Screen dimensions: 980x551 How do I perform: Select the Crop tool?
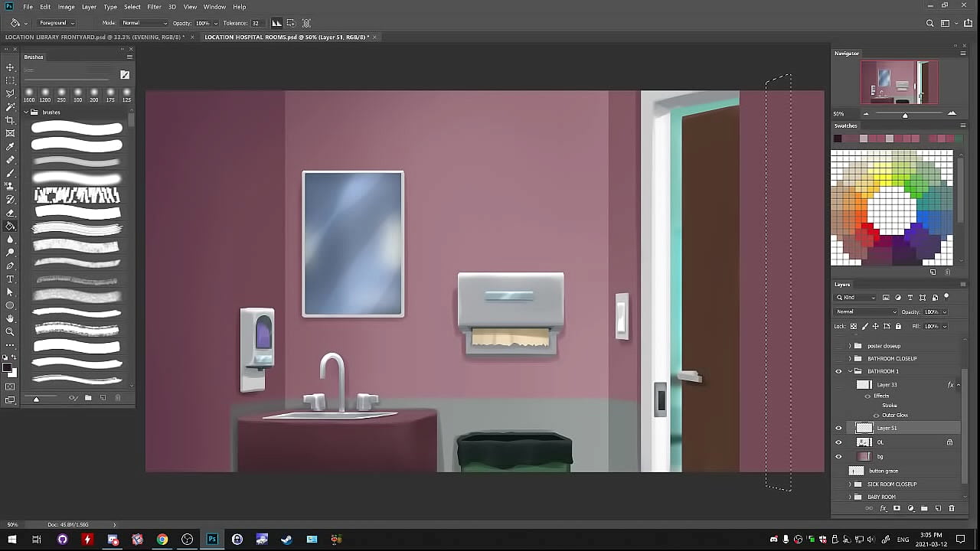click(x=10, y=120)
